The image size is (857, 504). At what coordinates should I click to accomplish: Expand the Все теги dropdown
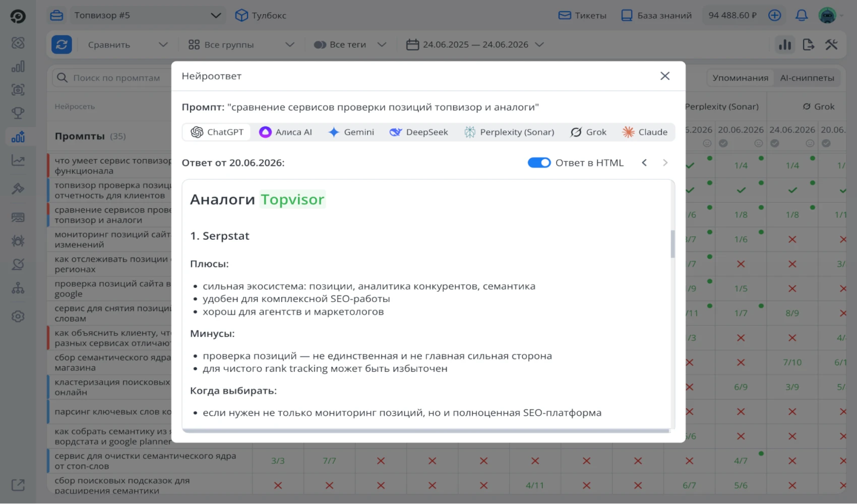[x=350, y=44]
